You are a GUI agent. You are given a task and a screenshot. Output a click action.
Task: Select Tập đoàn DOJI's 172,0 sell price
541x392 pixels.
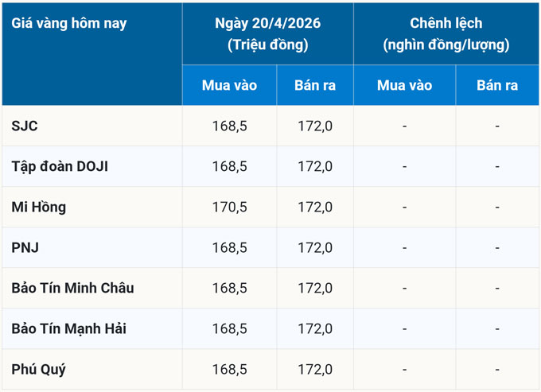pos(315,166)
